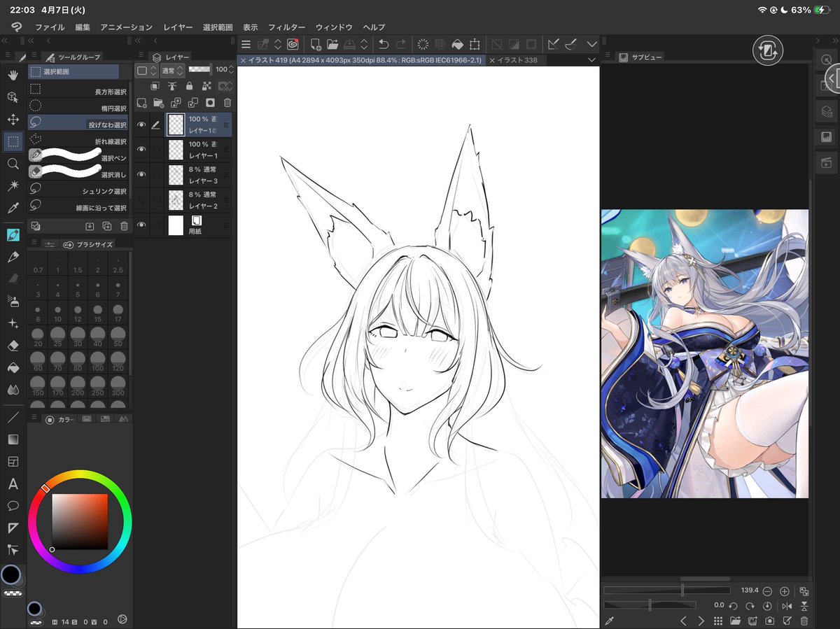
Task: Click opacity 100 stepper arrows
Action: pyautogui.click(x=232, y=70)
